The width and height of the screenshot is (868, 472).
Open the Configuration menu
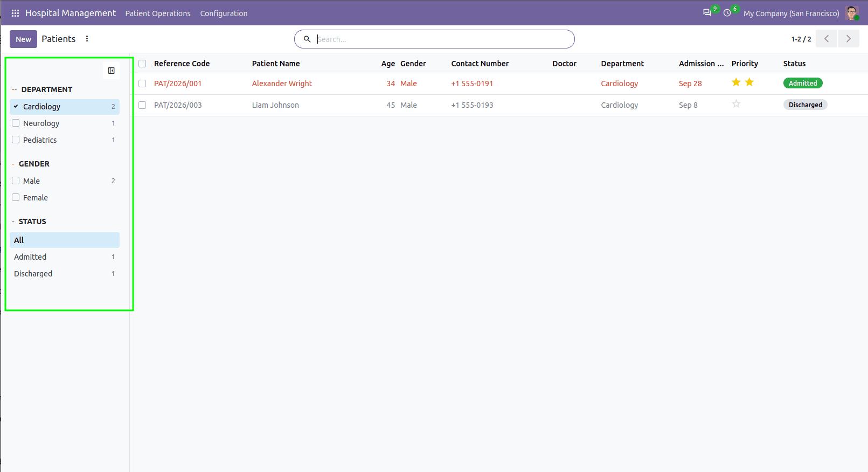click(x=224, y=13)
